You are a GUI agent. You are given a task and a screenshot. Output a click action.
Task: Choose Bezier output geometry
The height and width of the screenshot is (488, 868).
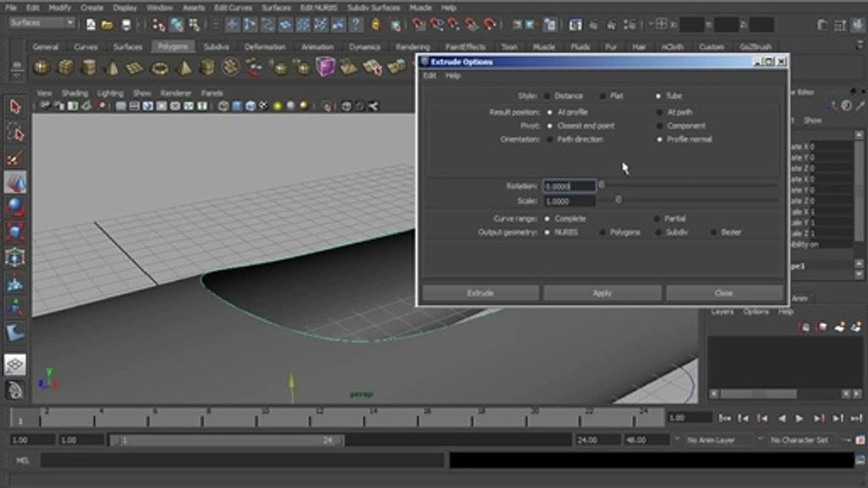coord(714,232)
